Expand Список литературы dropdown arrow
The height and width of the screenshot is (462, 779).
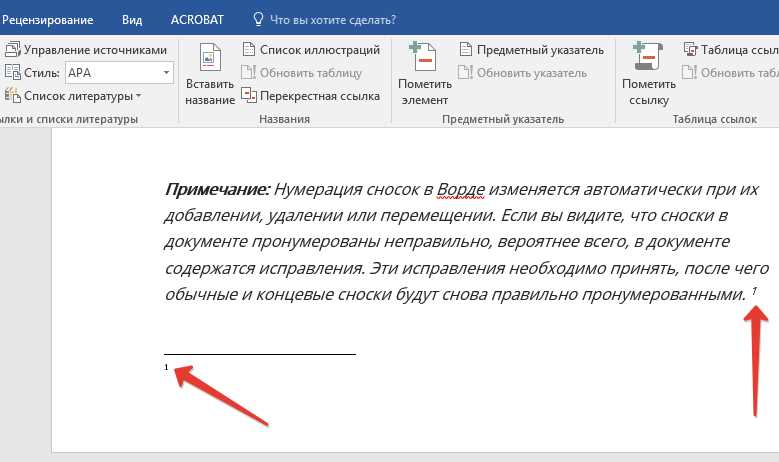[139, 95]
